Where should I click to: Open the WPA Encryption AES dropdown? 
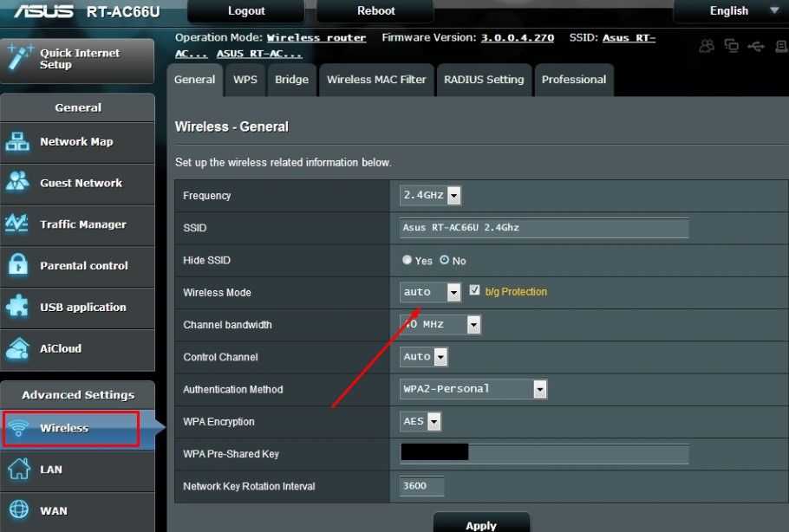pyautogui.click(x=421, y=422)
